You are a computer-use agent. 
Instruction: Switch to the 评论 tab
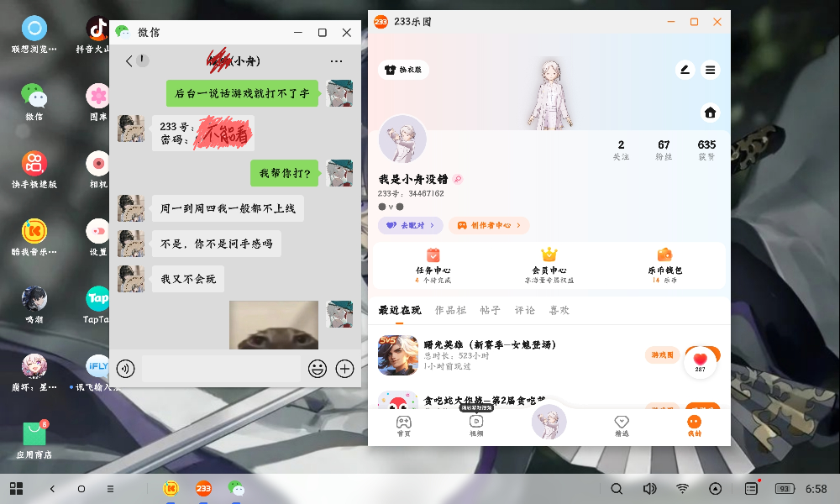click(524, 310)
